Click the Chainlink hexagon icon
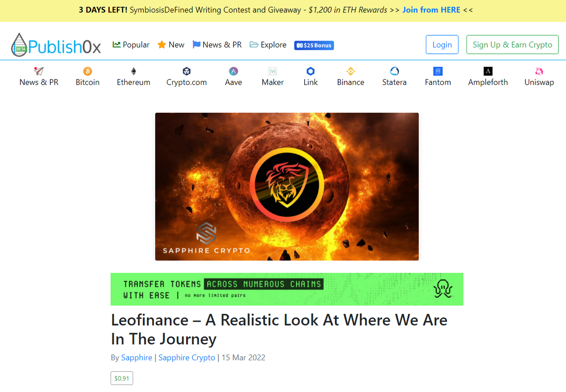Viewport: 566px width, 392px height. (310, 71)
